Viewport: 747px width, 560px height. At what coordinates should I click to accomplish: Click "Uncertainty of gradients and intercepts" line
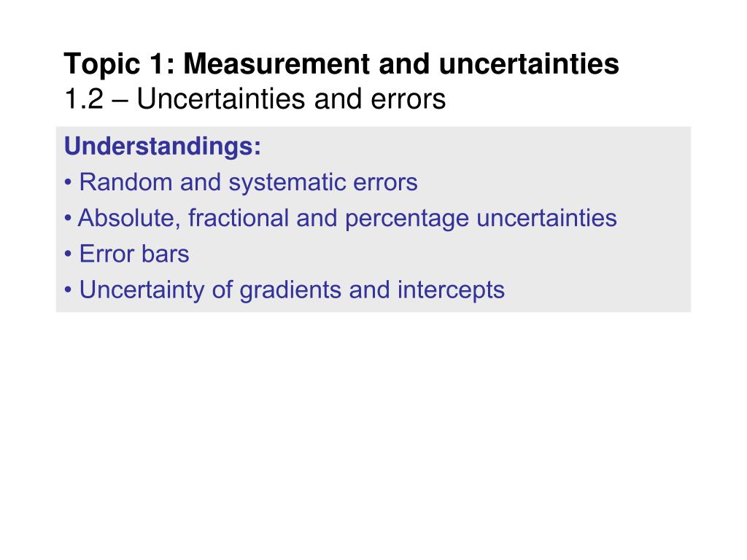[x=292, y=290]
